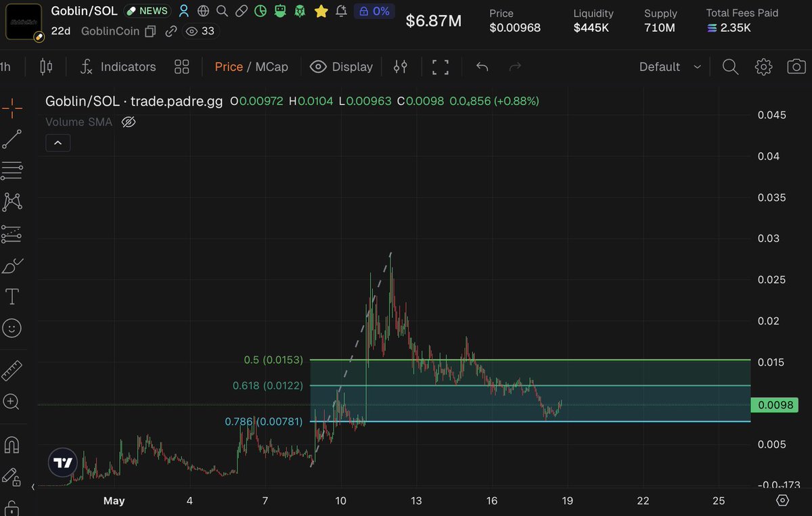Screen dimensions: 812x516
Task: Toggle lock all drawings
Action: (11, 508)
